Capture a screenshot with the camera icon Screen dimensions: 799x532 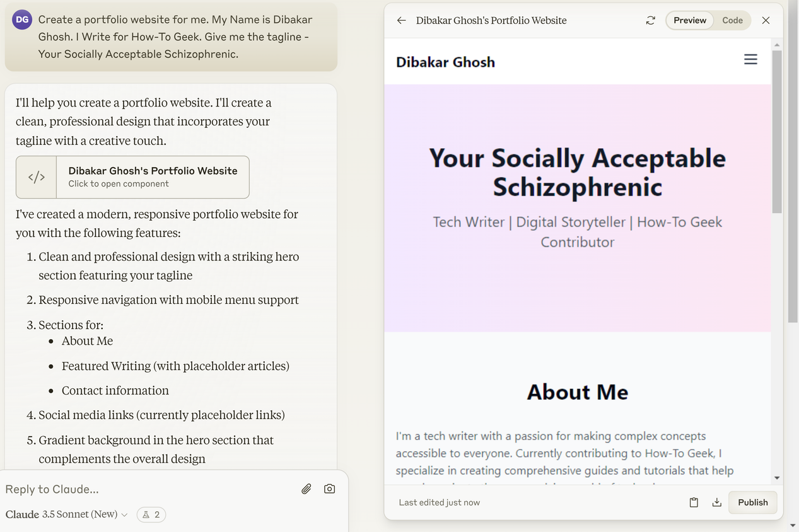(329, 489)
